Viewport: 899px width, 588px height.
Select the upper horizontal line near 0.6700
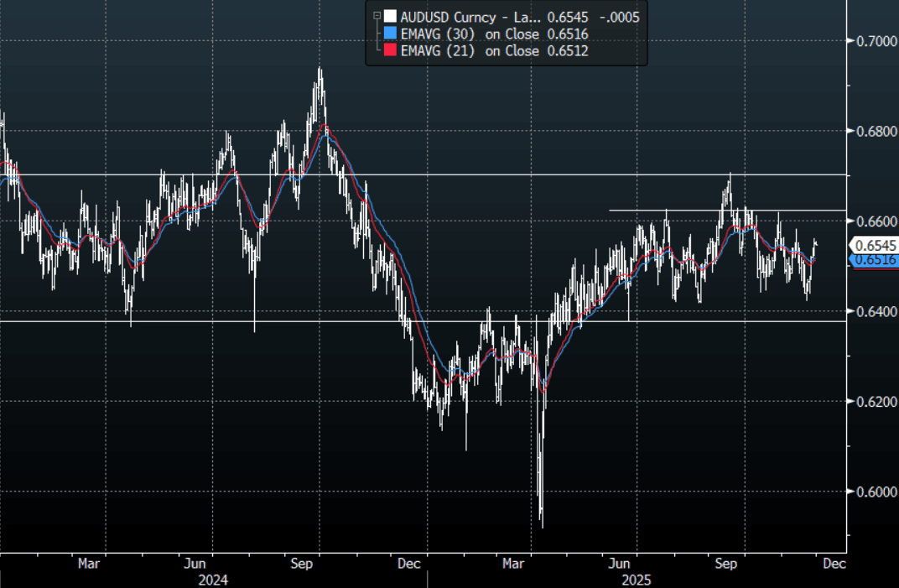[x=419, y=174]
